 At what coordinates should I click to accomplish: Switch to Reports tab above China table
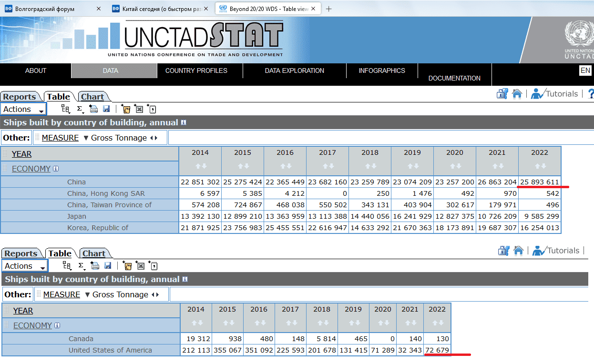(x=20, y=97)
